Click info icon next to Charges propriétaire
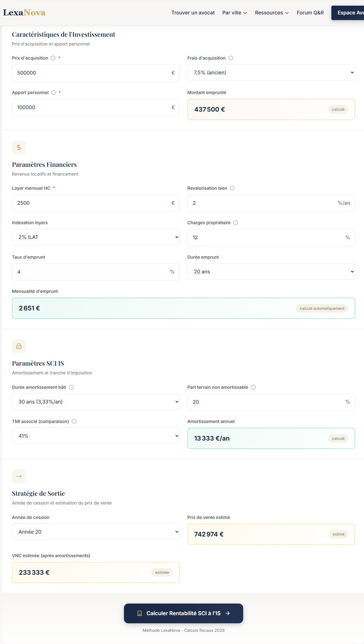 coord(236,223)
